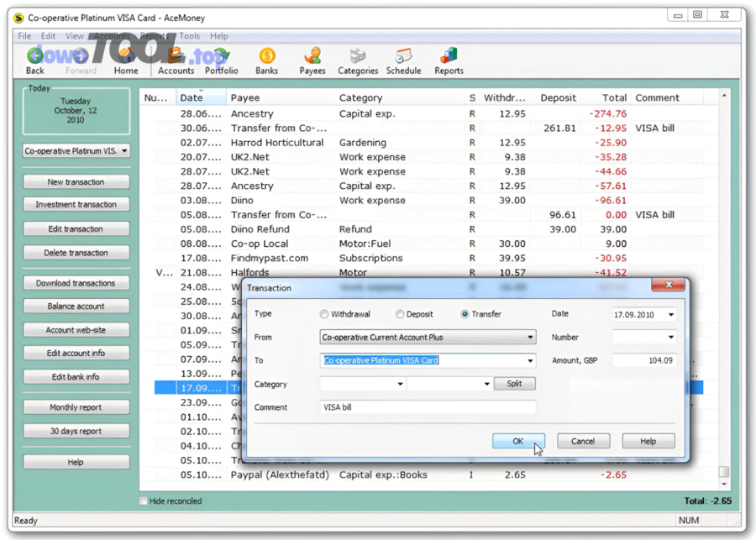
Task: Open the Help menu
Action: 218,36
